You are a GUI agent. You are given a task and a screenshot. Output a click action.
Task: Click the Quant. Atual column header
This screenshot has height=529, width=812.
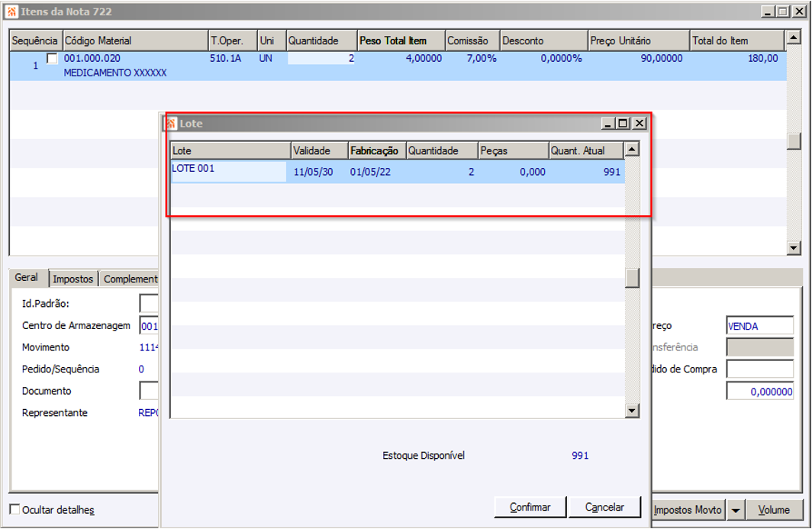tap(585, 151)
